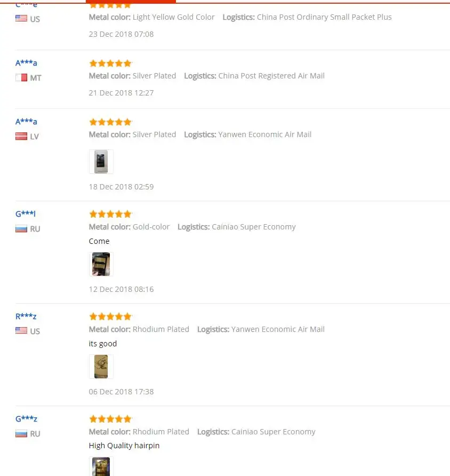The image size is (450, 476).
Task: Click the G***z reviewer name
Action: coord(26,418)
